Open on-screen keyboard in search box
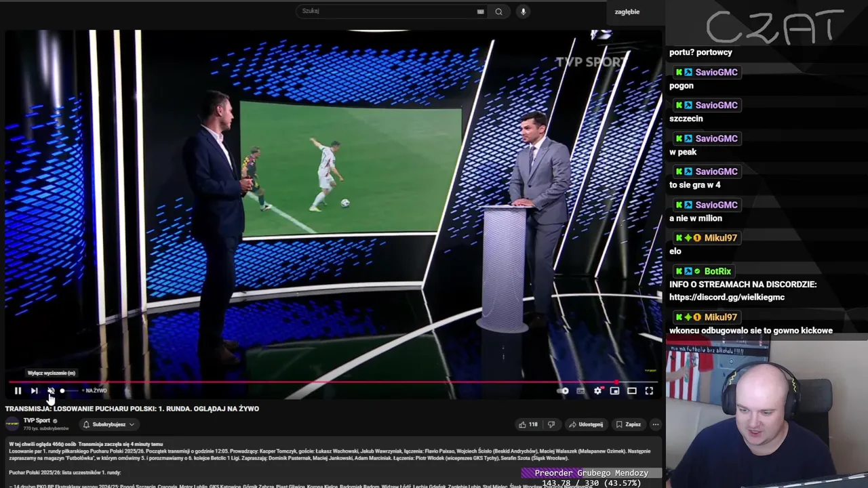 click(x=481, y=12)
